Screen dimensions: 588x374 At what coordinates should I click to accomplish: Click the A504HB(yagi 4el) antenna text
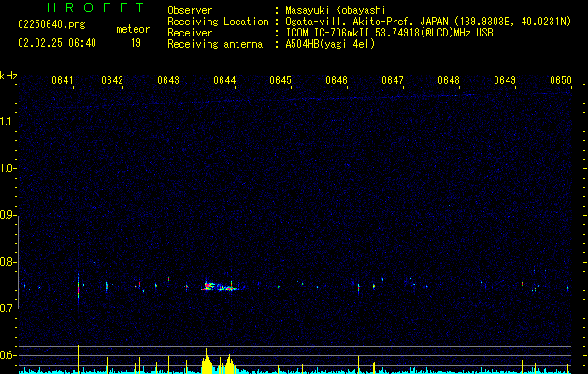pos(330,44)
